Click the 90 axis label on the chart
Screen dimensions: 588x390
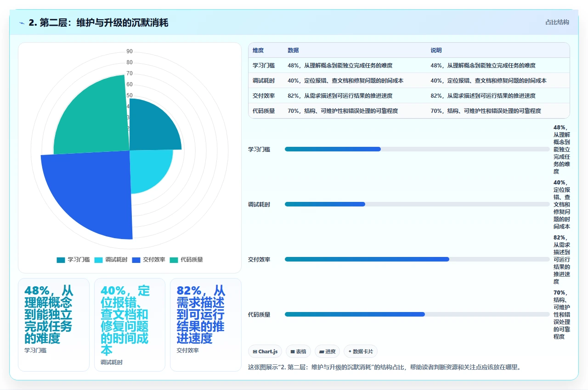click(130, 51)
